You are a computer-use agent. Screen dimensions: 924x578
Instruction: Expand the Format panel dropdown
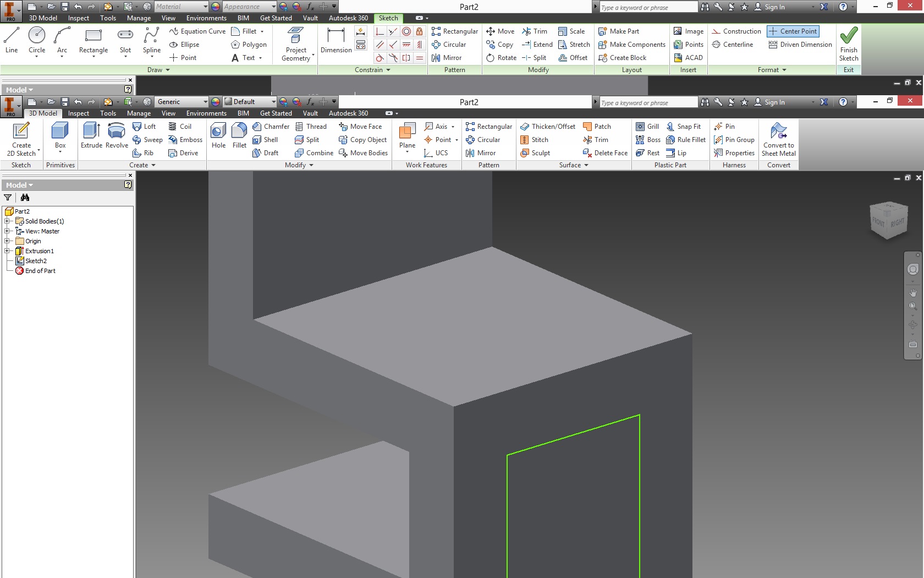click(772, 70)
